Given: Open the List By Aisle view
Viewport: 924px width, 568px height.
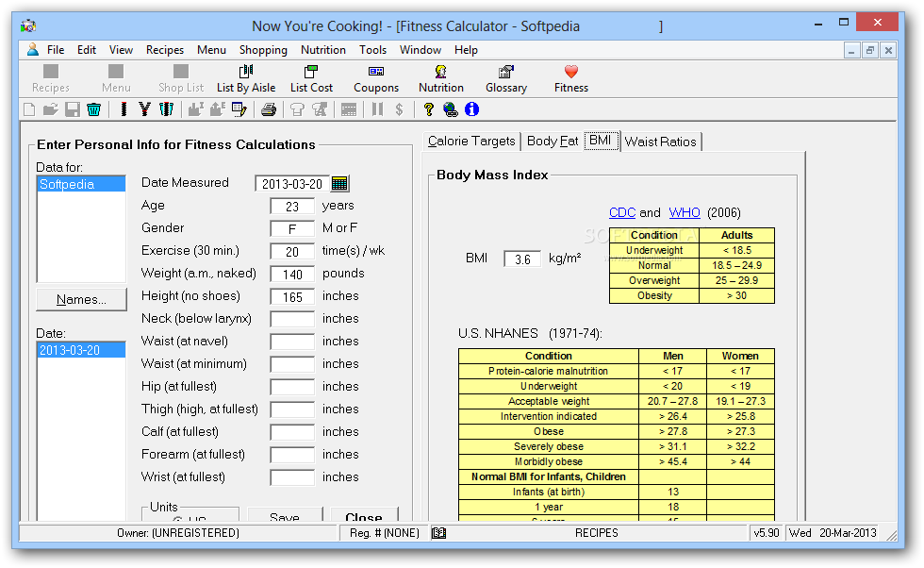Looking at the screenshot, I should (246, 79).
